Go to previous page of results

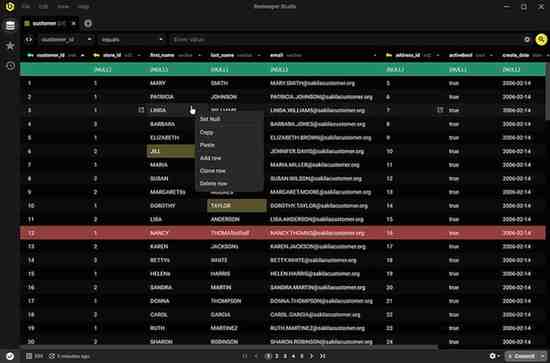(256, 356)
